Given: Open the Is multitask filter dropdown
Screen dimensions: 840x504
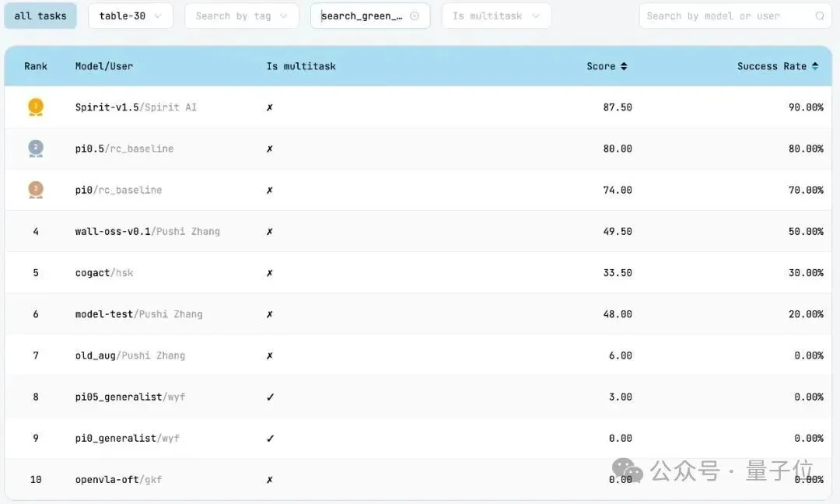Looking at the screenshot, I should click(496, 15).
